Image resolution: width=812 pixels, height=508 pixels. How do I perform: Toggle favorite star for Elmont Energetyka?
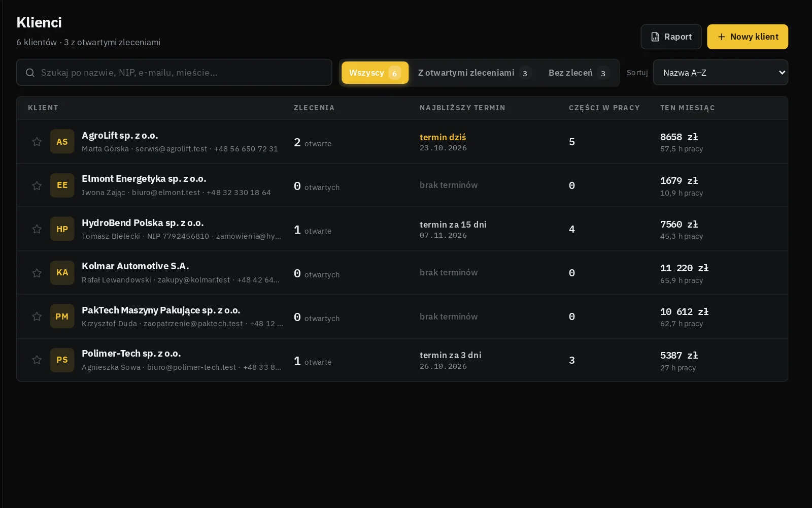37,185
